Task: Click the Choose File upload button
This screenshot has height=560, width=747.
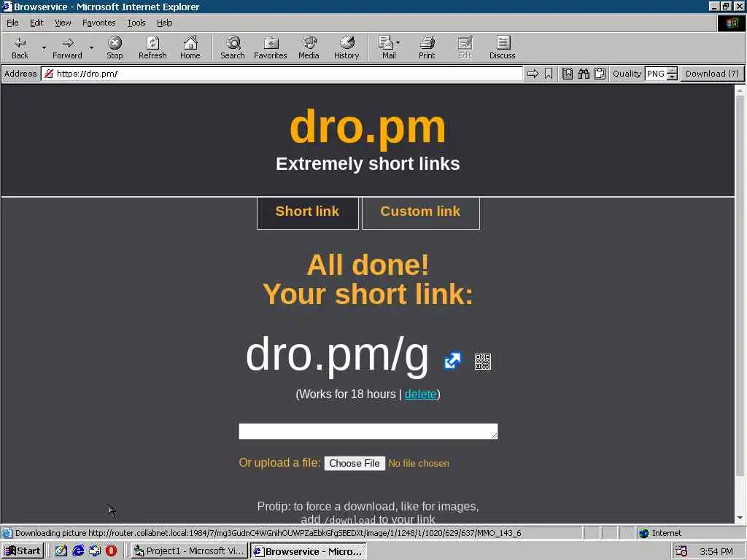Action: (355, 463)
